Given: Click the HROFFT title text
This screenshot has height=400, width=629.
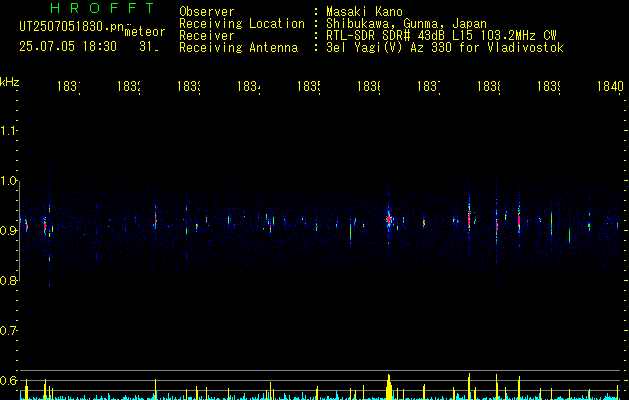Looking at the screenshot, I should (x=103, y=8).
